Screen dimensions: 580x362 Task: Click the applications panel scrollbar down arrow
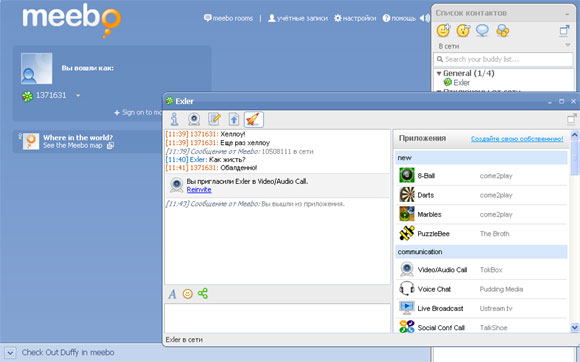[x=574, y=327]
